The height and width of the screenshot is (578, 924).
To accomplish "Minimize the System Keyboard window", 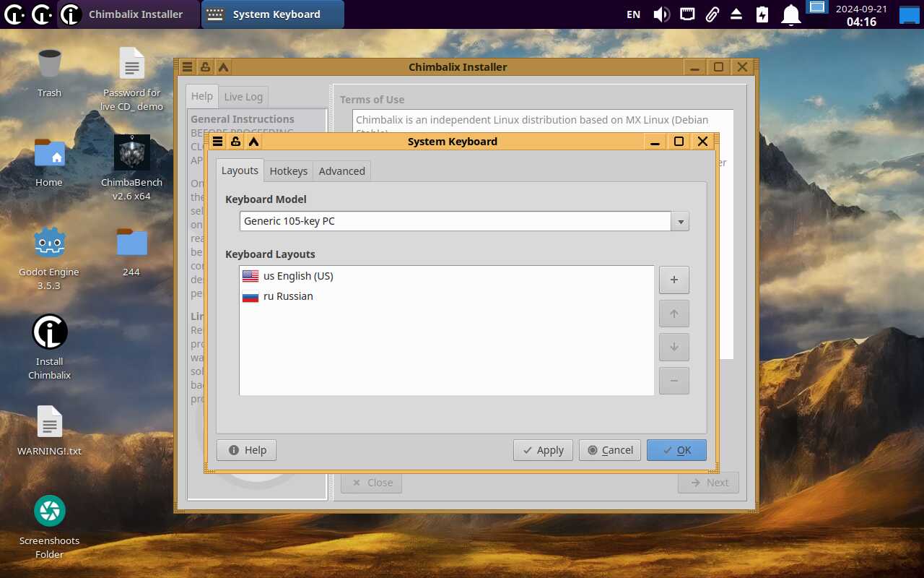I will tap(655, 142).
